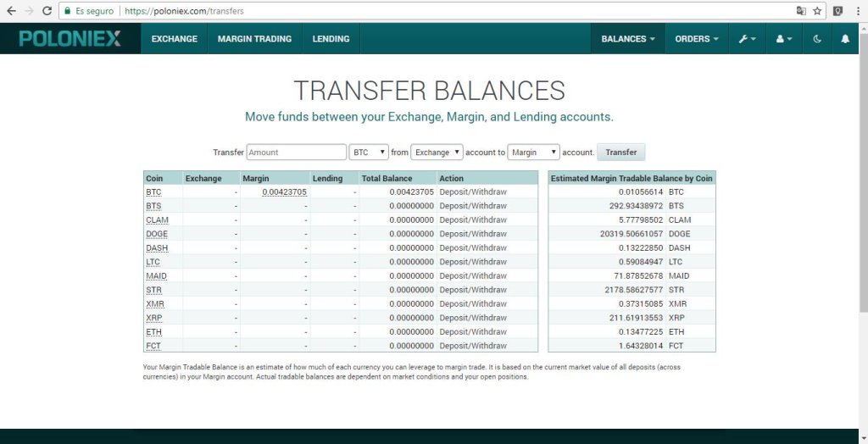Click the secure padlock icon
Viewport: 868px width, 444px height.
(68, 11)
